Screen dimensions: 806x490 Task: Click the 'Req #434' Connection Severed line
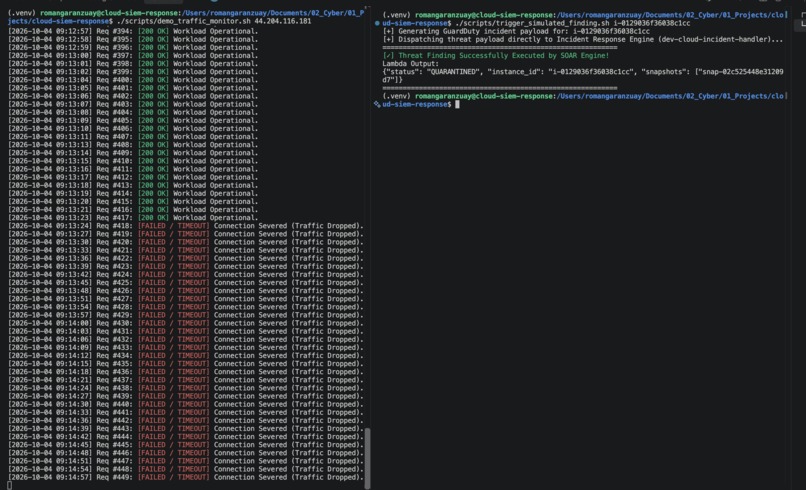pyautogui.click(x=186, y=356)
